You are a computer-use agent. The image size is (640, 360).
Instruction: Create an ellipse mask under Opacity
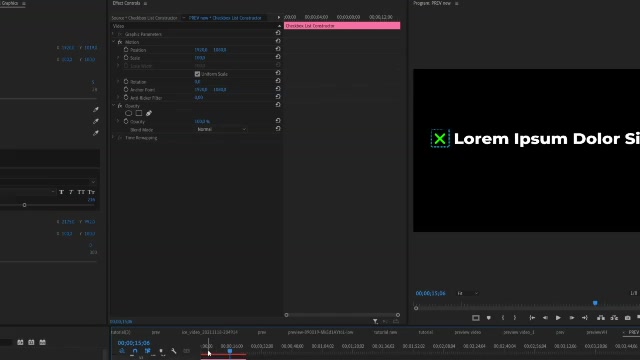click(129, 113)
